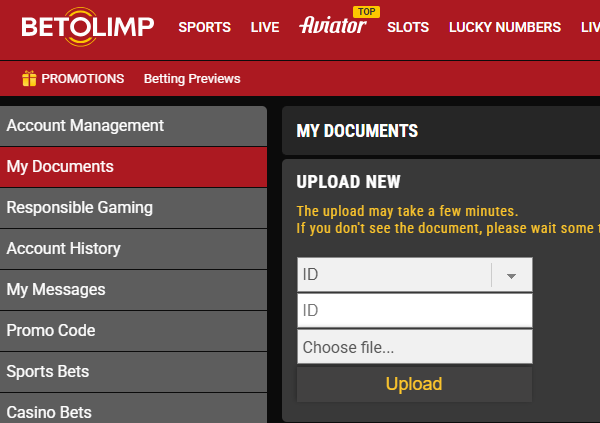Screen dimensions: 600x423
Task: Click the ID text input field
Action: coord(415,310)
